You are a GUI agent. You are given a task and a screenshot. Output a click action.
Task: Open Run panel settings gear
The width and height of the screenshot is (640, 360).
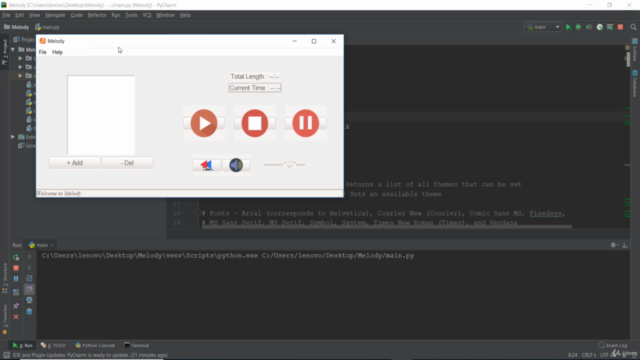[x=613, y=245]
